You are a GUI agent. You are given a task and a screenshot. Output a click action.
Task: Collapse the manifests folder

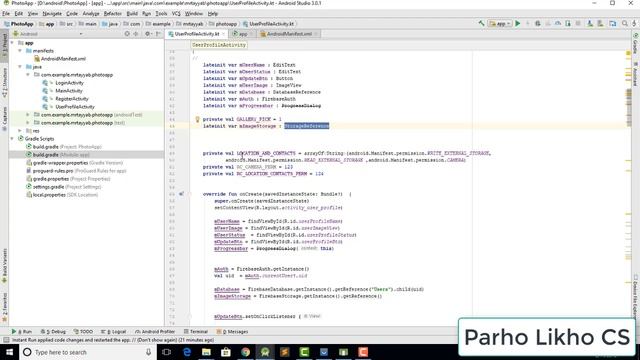click(20, 51)
